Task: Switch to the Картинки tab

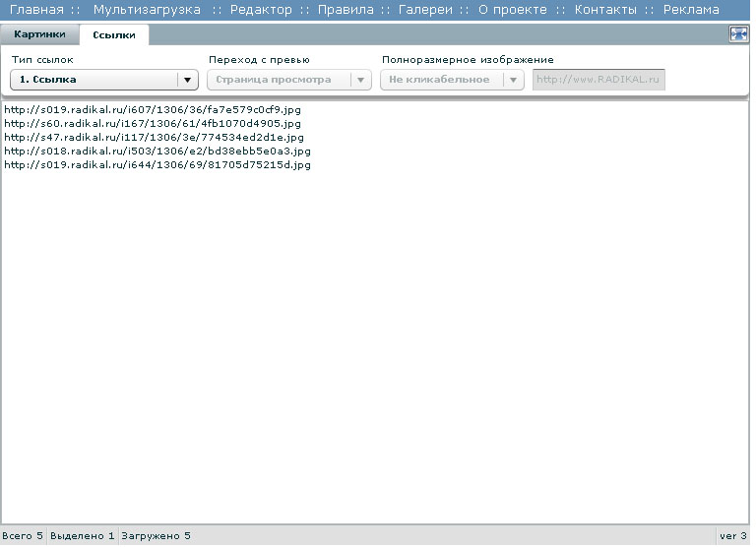Action: (x=39, y=34)
